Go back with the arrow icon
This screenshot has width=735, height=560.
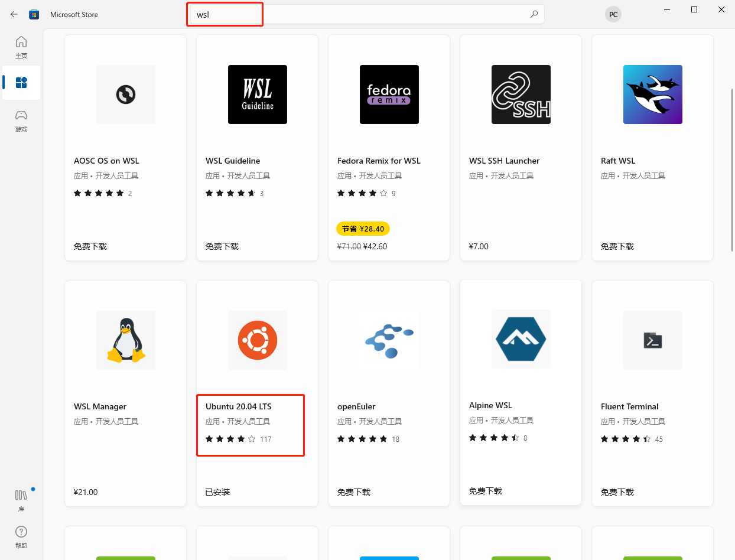[14, 14]
